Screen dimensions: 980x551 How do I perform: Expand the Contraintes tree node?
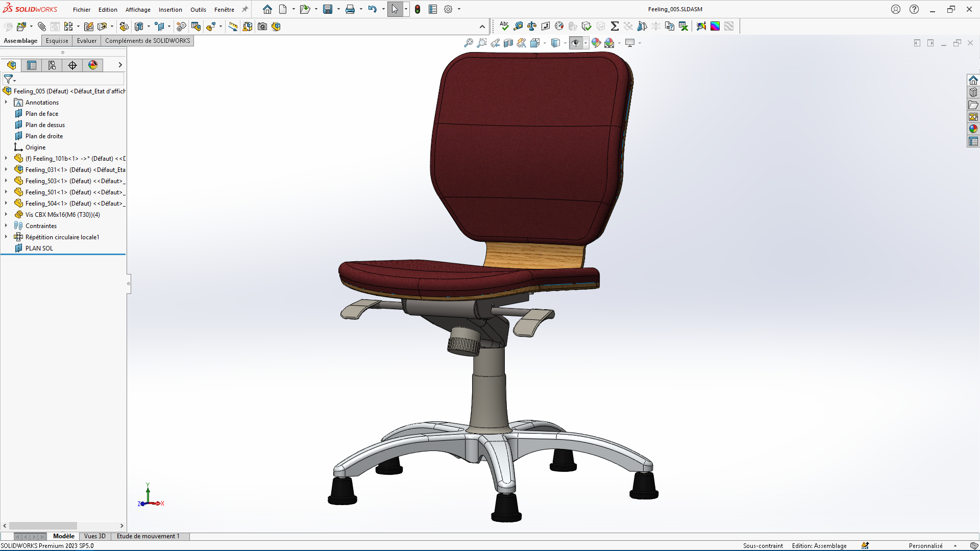(x=6, y=226)
